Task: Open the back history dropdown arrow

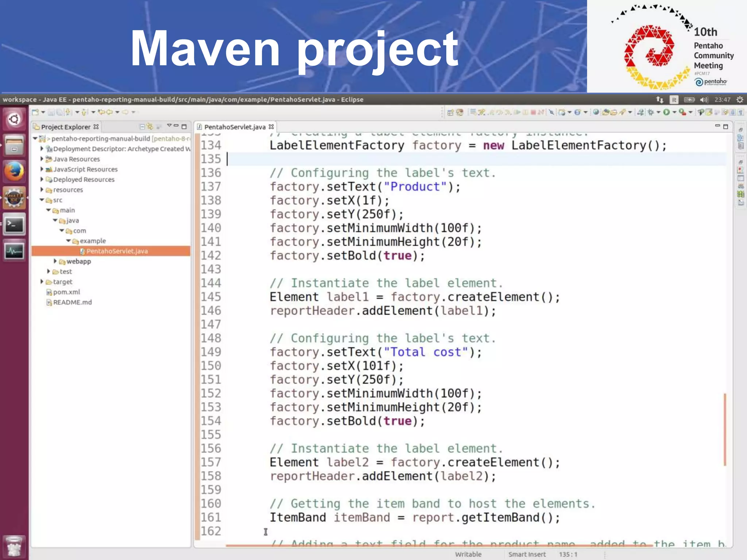Action: 117,112
